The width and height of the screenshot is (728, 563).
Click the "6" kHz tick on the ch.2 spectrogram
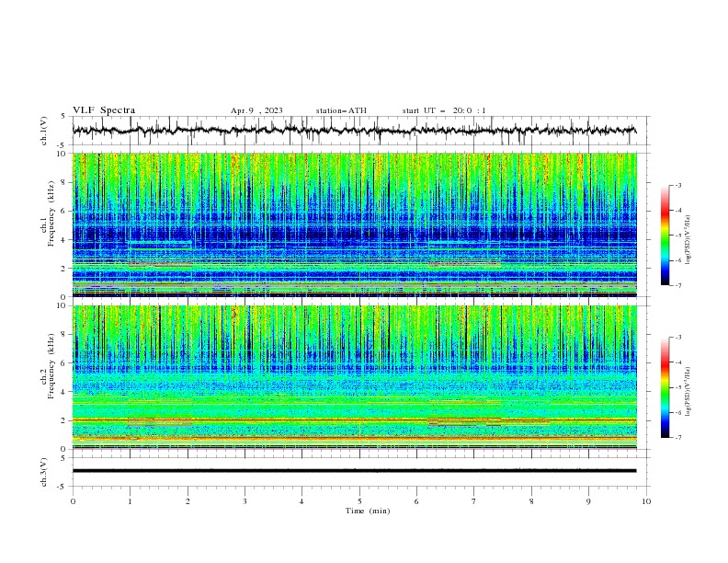coord(65,362)
